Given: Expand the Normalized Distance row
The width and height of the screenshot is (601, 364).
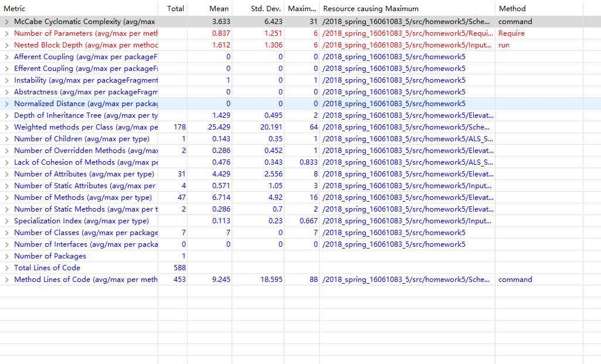Looking at the screenshot, I should coord(7,104).
